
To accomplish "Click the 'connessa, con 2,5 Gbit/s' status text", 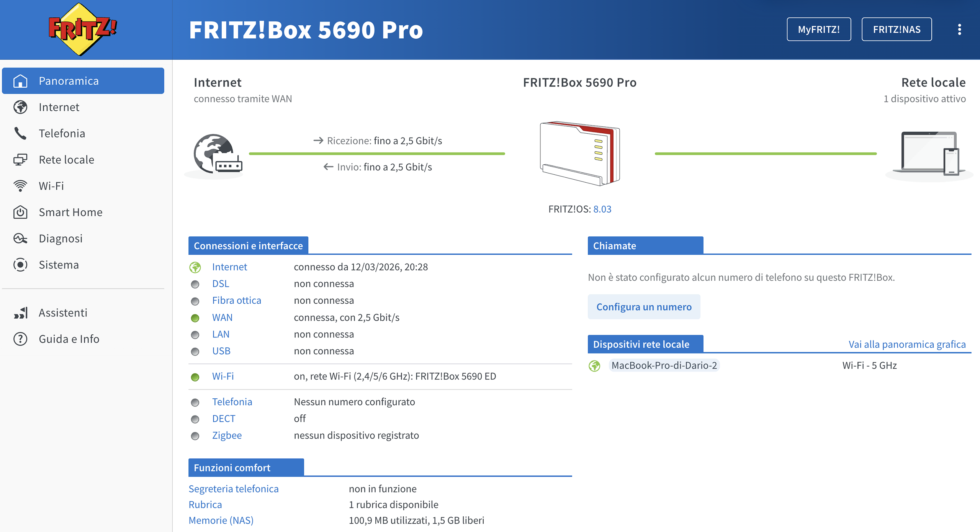I will tap(347, 318).
